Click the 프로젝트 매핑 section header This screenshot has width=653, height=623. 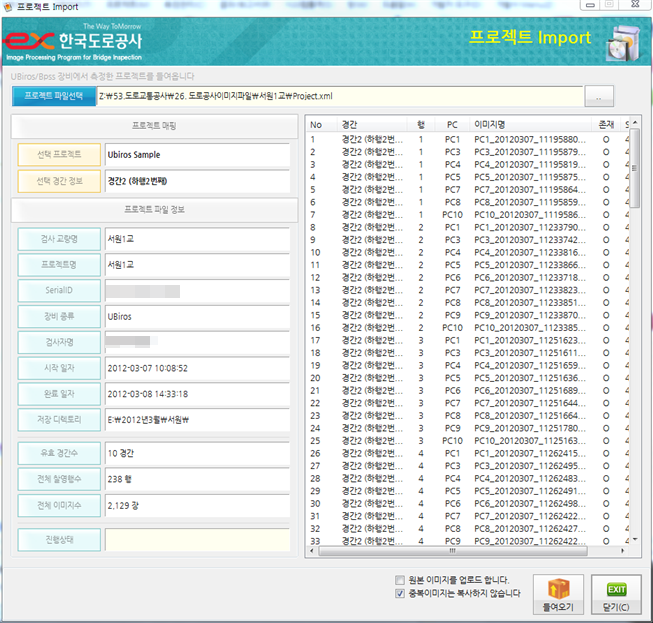(x=155, y=126)
